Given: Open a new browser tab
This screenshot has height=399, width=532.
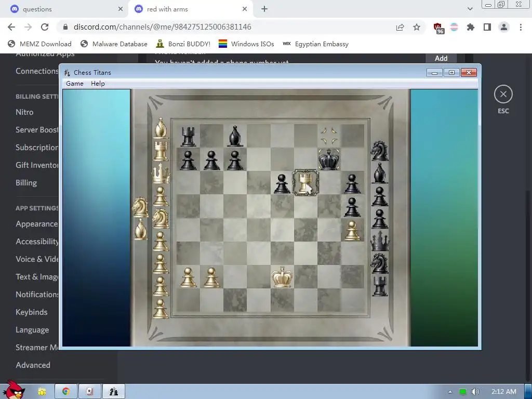Looking at the screenshot, I should click(264, 9).
